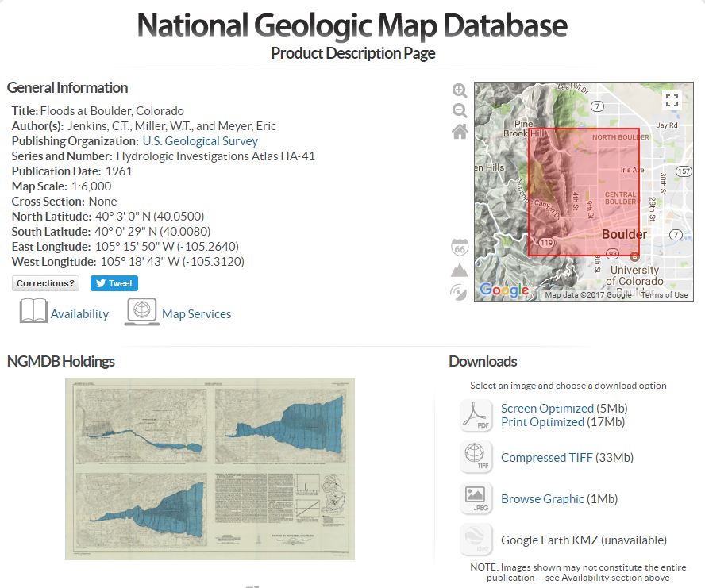Viewport: 705px width, 588px height.
Task: Click the Corrections? button
Action: pos(44,283)
